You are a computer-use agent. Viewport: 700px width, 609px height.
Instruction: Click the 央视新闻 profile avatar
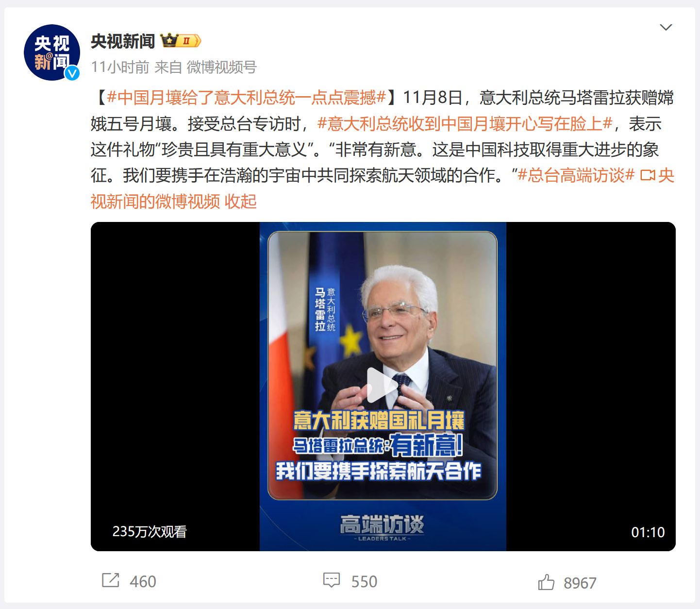tap(52, 52)
